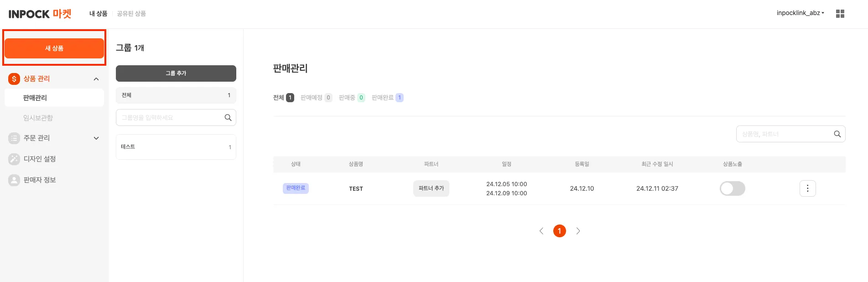
Task: Click the 상품 관리 dollar icon
Action: tap(14, 79)
